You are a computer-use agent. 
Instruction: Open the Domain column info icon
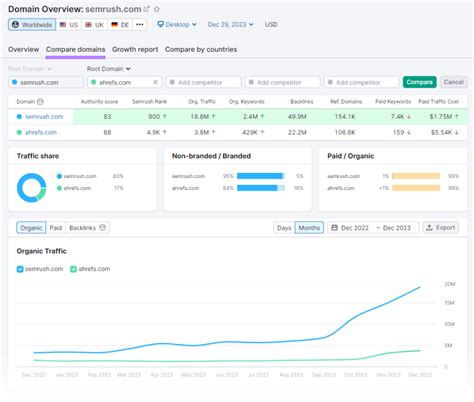point(40,102)
